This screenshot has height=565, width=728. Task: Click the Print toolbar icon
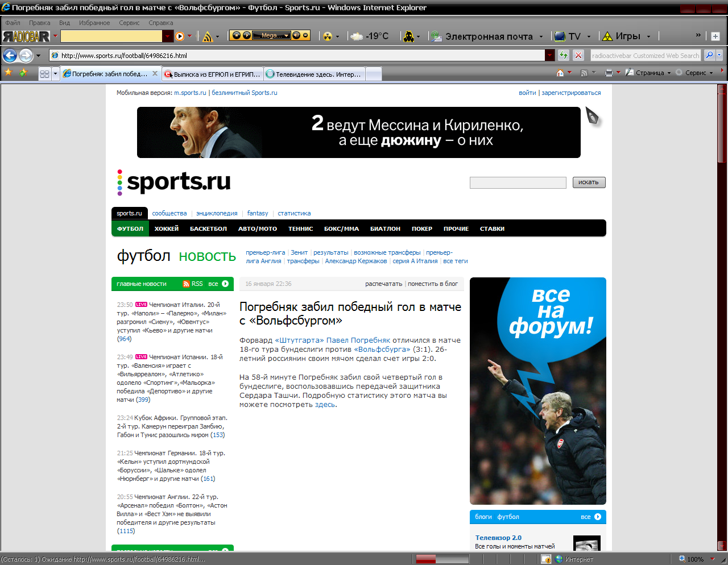tap(609, 73)
